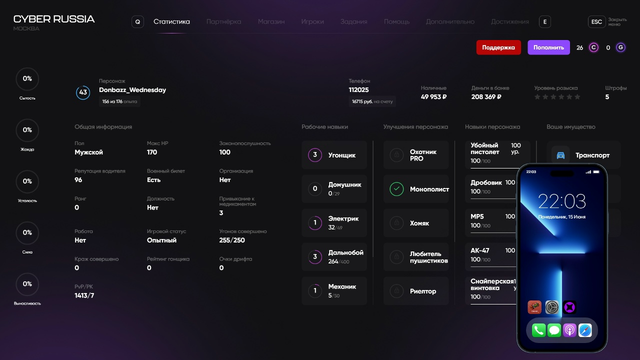Open the Достижения tab
Image resolution: width=640 pixels, height=360 pixels.
point(510,22)
